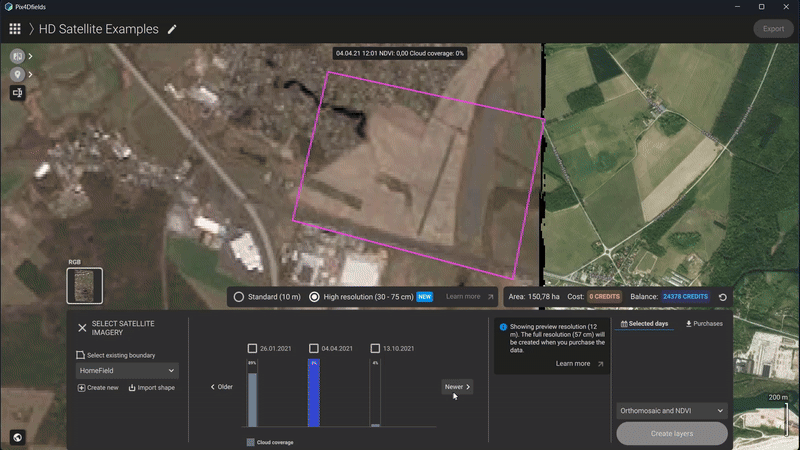Switch to the Selected days tab
800x450 pixels.
pos(645,324)
